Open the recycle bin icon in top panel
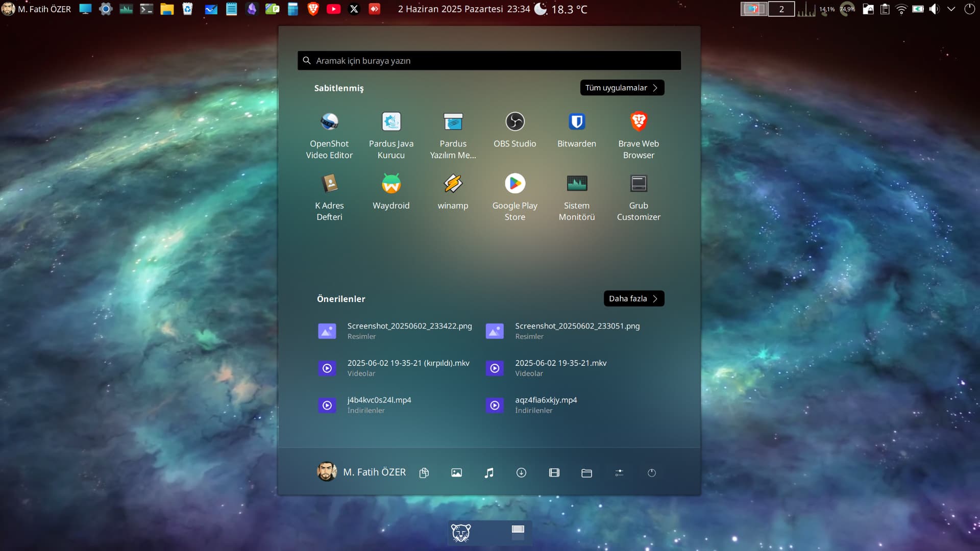 [187, 9]
